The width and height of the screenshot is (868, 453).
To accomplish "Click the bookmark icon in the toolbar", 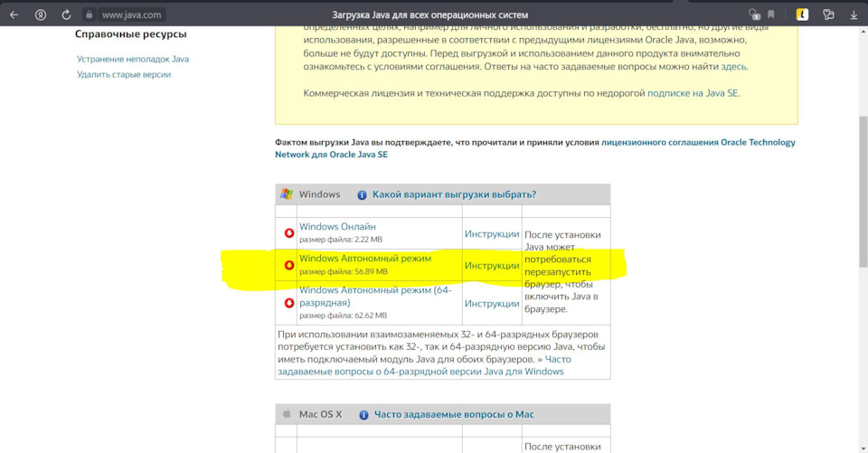I will (x=771, y=14).
